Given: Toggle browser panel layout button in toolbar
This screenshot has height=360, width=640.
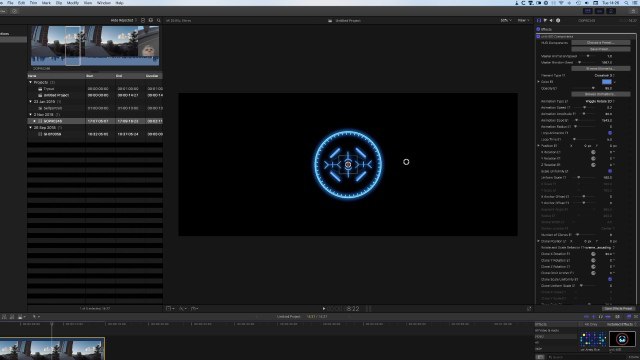Looking at the screenshot, I should [x=588, y=11].
